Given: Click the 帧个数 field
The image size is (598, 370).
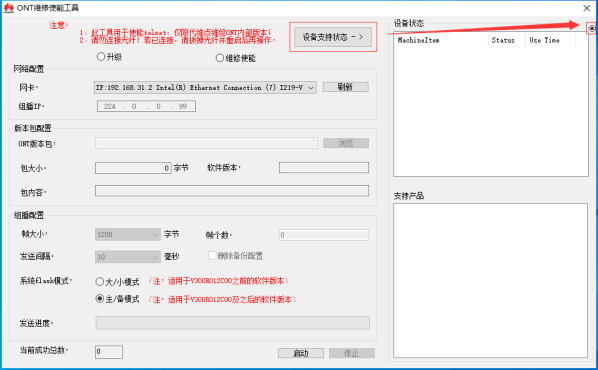Looking at the screenshot, I should tap(324, 235).
